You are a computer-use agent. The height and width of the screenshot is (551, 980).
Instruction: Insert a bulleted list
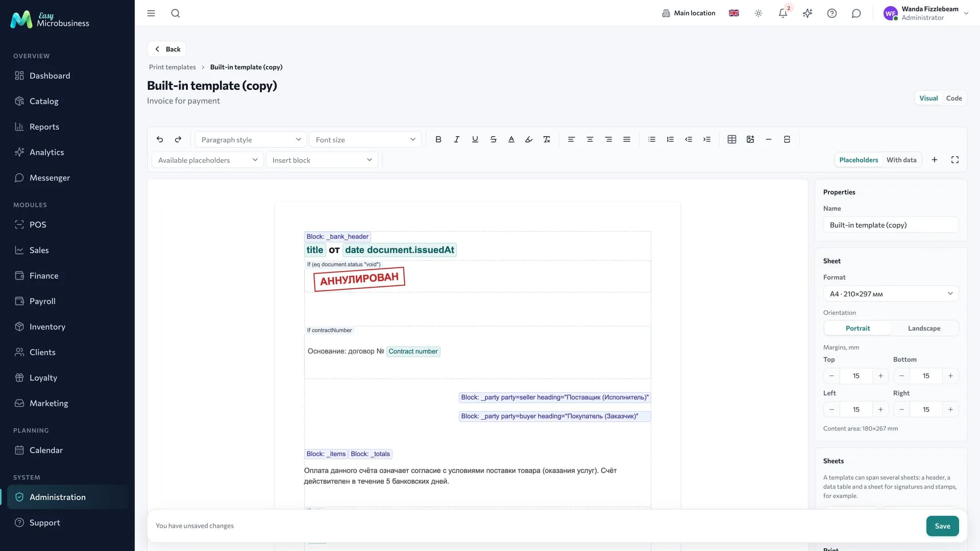click(x=651, y=139)
